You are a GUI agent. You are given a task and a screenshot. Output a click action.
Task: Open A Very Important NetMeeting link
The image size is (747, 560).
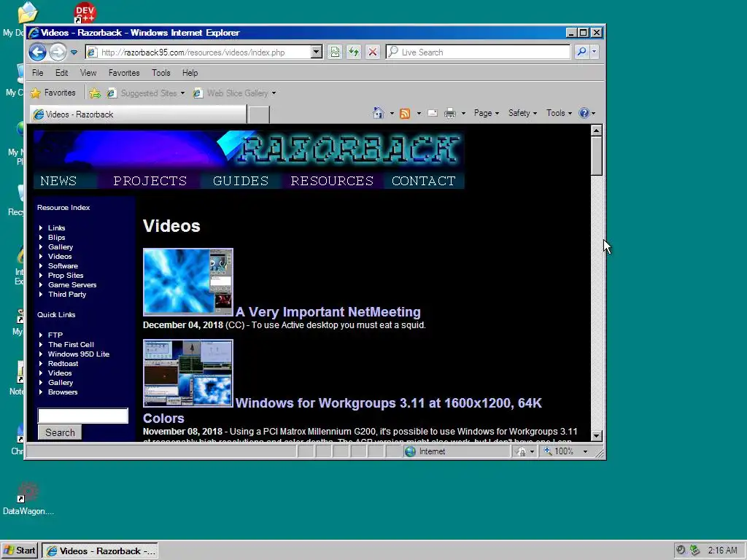[x=328, y=312]
